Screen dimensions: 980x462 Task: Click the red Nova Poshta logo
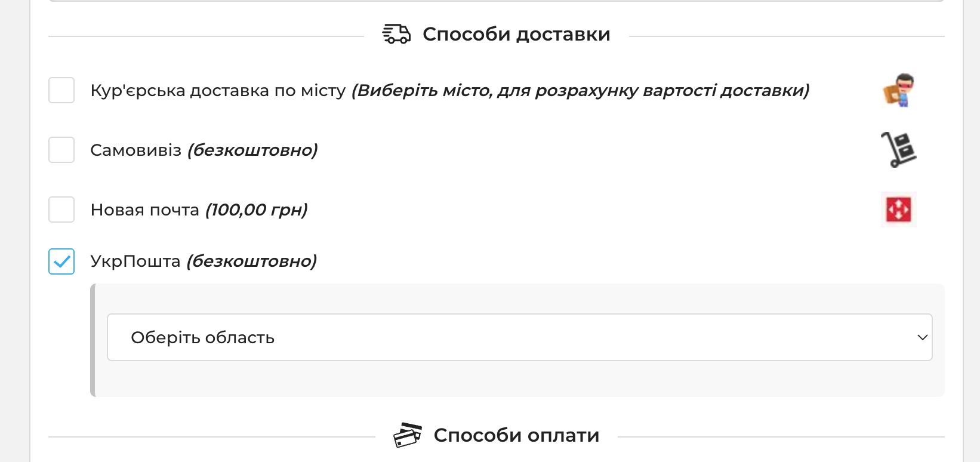(899, 210)
